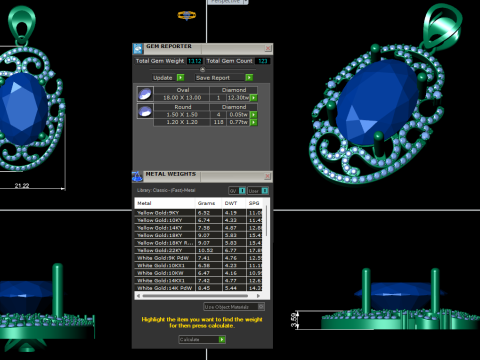Enable the Use Object Materials checkbox
Viewport: 480px width, 360px height.
click(x=261, y=306)
